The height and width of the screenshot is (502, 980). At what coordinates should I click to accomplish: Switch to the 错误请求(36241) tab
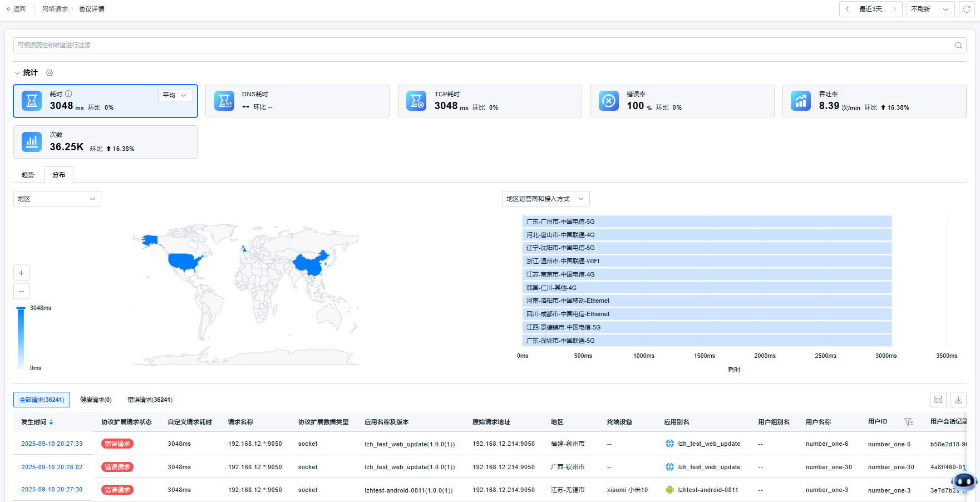[150, 400]
